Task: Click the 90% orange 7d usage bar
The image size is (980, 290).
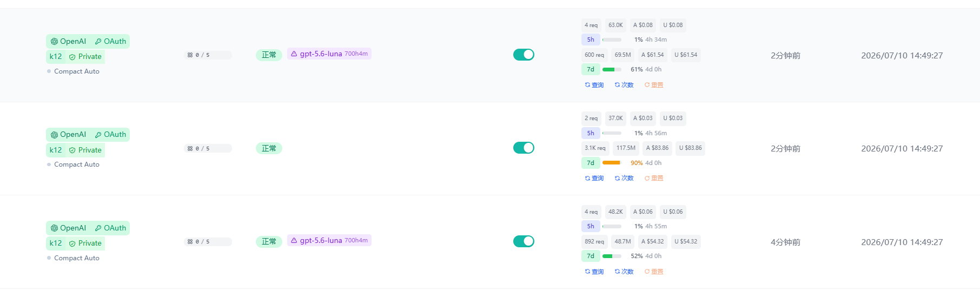Action: pos(612,163)
